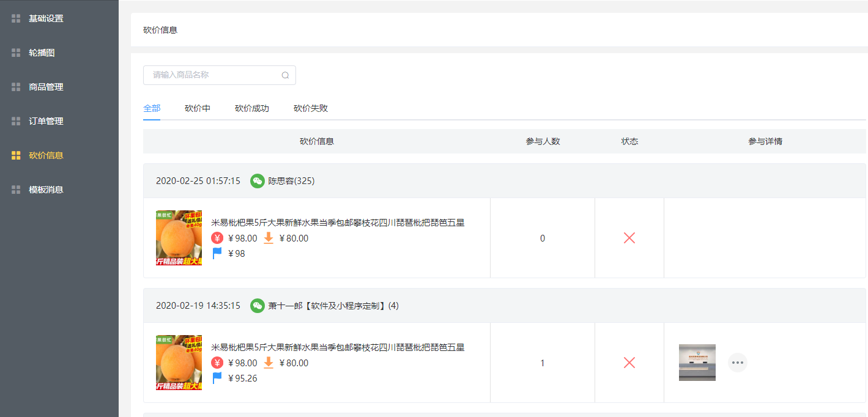This screenshot has height=417, width=868.
Task: Click WeChat icon beside 陈思容(325)
Action: coord(258,181)
